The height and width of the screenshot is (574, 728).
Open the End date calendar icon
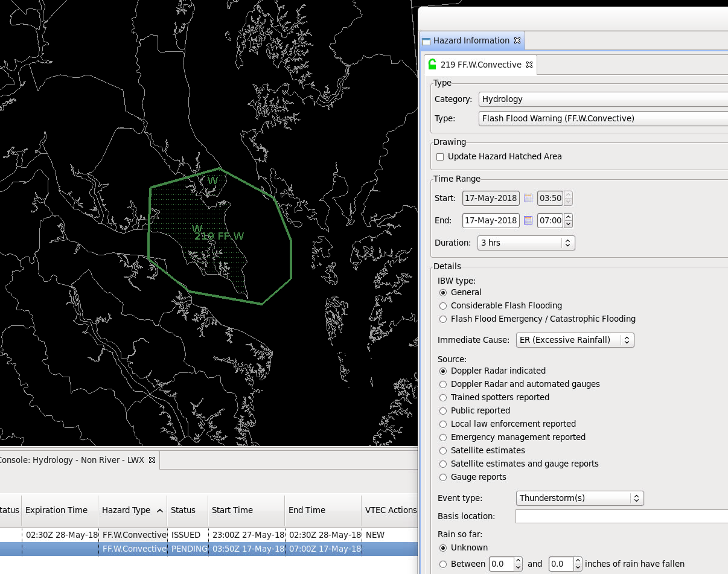[528, 220]
